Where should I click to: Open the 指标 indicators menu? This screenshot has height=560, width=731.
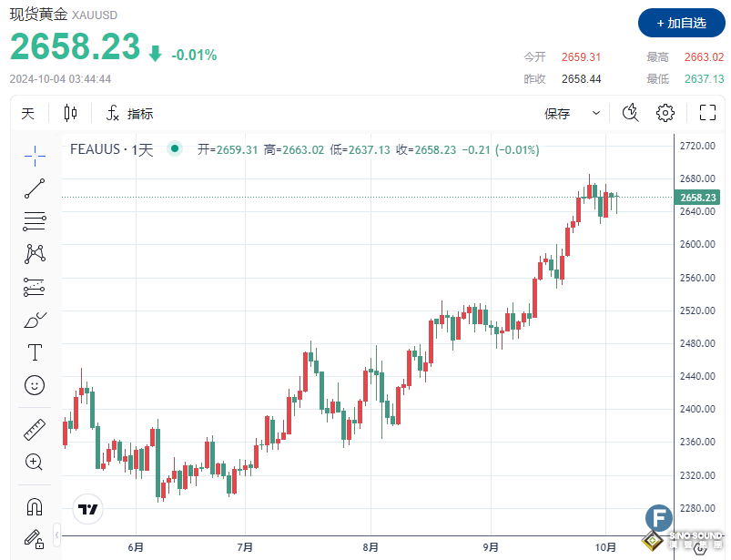click(129, 113)
